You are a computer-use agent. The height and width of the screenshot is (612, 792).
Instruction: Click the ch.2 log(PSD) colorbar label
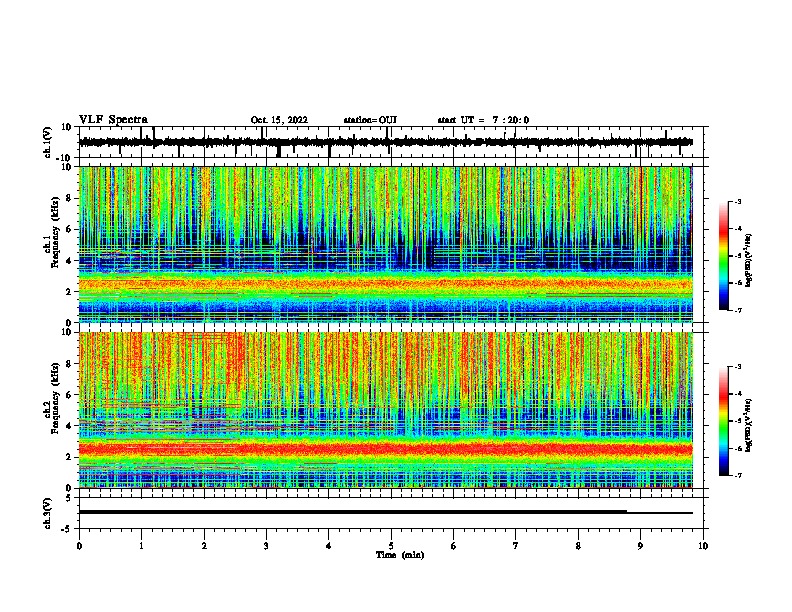(x=748, y=425)
